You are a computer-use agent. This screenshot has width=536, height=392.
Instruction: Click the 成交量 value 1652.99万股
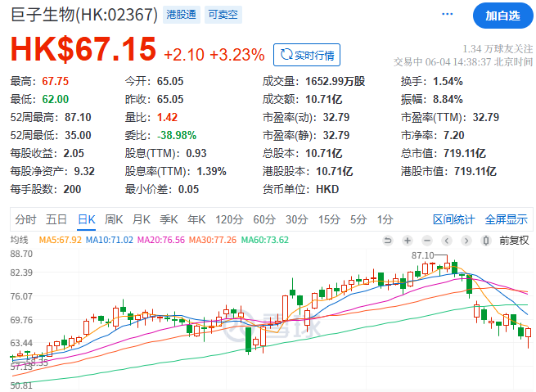click(x=335, y=81)
